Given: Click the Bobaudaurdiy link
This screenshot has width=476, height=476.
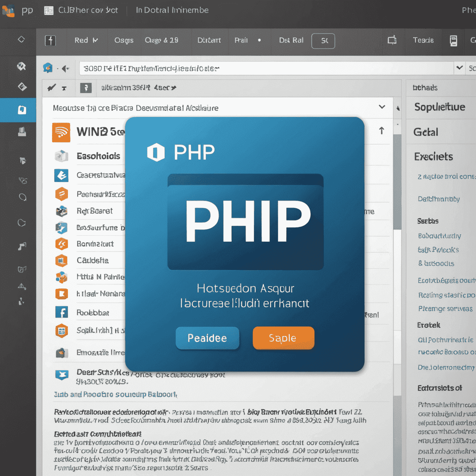Looking at the screenshot, I should point(439,236).
